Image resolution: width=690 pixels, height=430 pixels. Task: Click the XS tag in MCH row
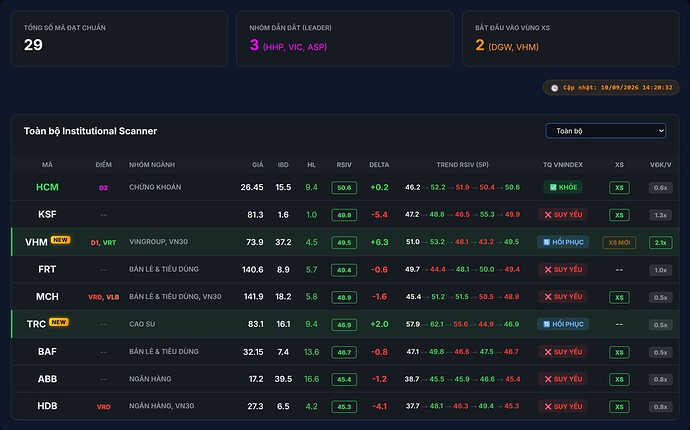coord(619,297)
